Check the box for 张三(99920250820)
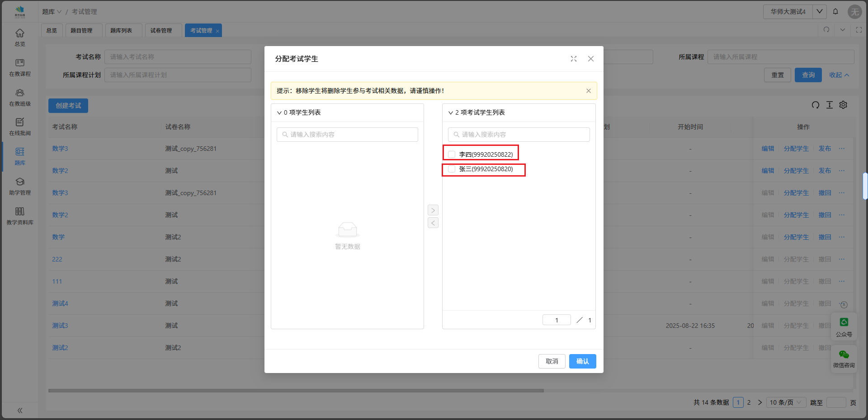 [x=452, y=169]
